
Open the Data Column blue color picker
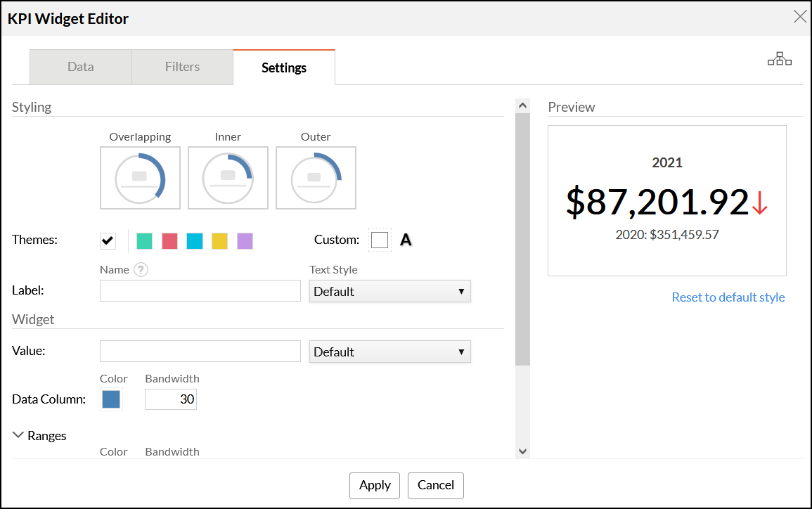click(x=111, y=399)
